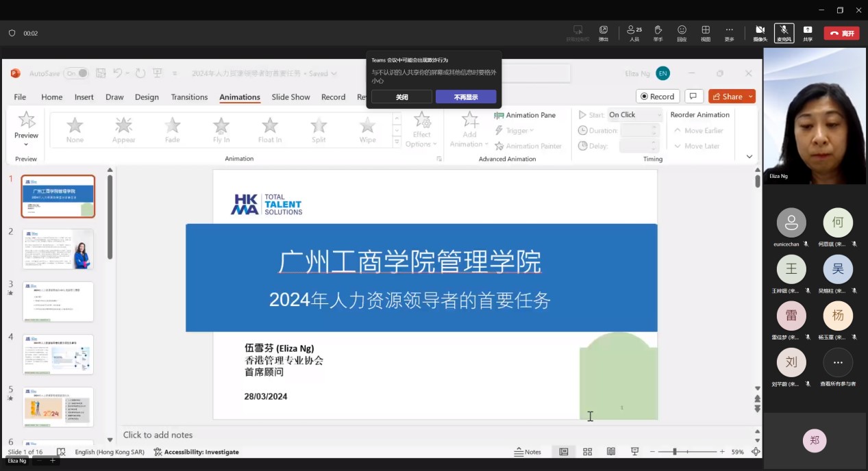Toggle the camera (摄像头) on or off
Image resolution: width=868 pixels, height=471 pixels.
tap(760, 32)
